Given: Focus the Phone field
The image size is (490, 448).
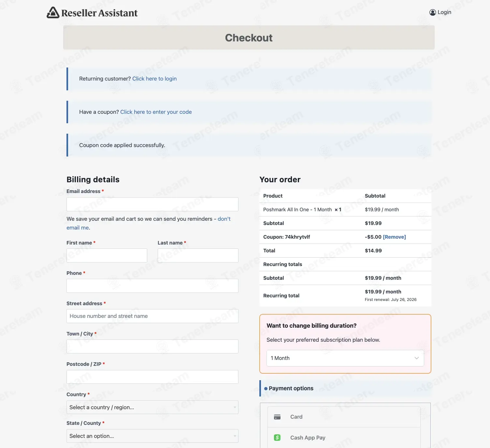Looking at the screenshot, I should 152,286.
